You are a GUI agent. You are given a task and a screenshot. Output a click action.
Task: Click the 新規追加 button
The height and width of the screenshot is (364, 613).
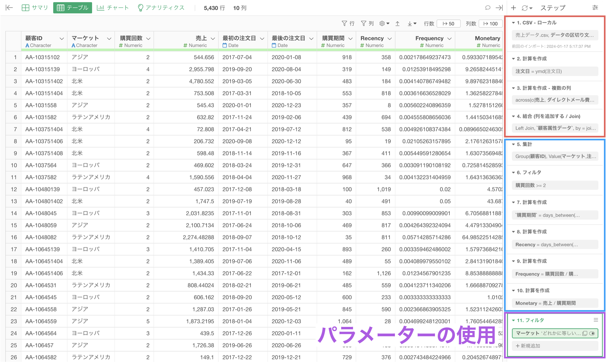[x=528, y=346]
